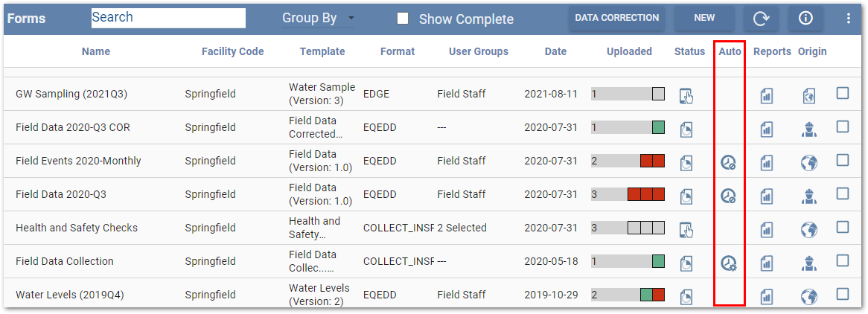Click status icon for GW Sampling (2021Q3)
The width and height of the screenshot is (868, 314).
686,96
